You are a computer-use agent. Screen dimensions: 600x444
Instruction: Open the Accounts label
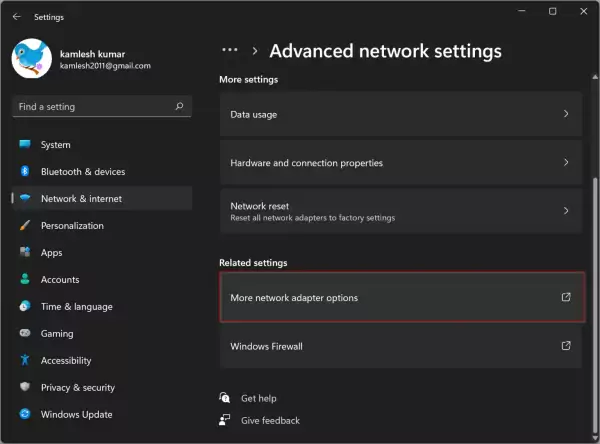pos(60,280)
